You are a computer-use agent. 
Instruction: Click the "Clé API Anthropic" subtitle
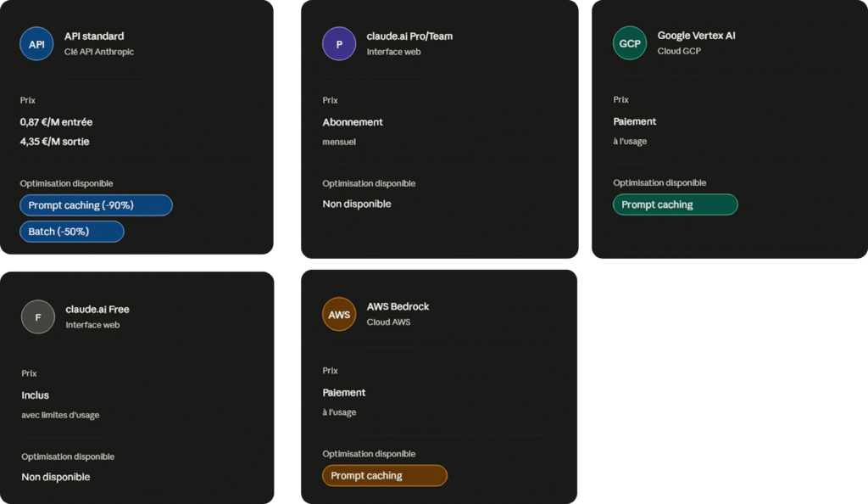click(x=99, y=52)
